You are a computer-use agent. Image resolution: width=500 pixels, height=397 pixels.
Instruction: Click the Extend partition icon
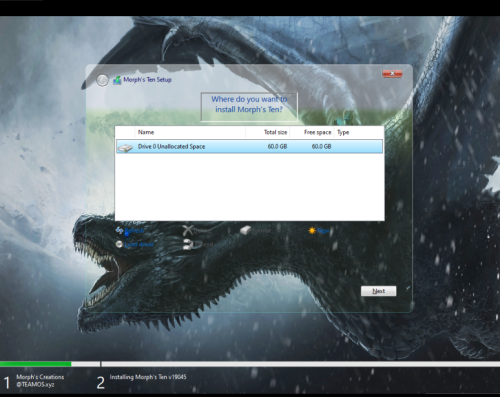click(x=188, y=244)
